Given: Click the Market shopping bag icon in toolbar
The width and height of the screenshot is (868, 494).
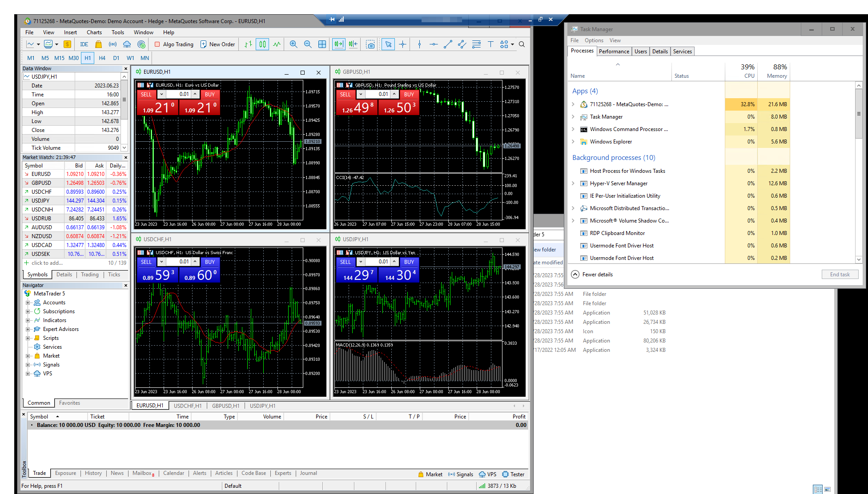Looking at the screenshot, I should click(x=98, y=44).
